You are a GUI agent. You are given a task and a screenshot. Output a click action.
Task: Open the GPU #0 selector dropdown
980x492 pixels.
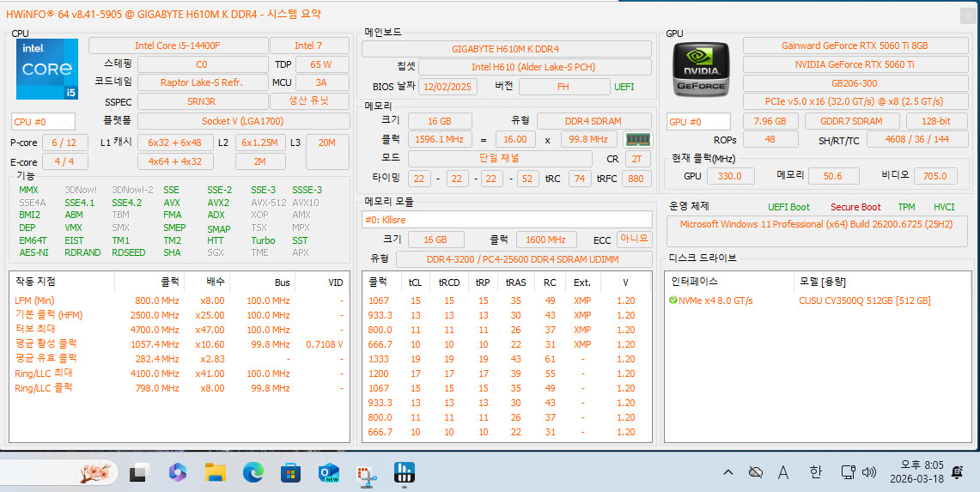[x=699, y=122]
